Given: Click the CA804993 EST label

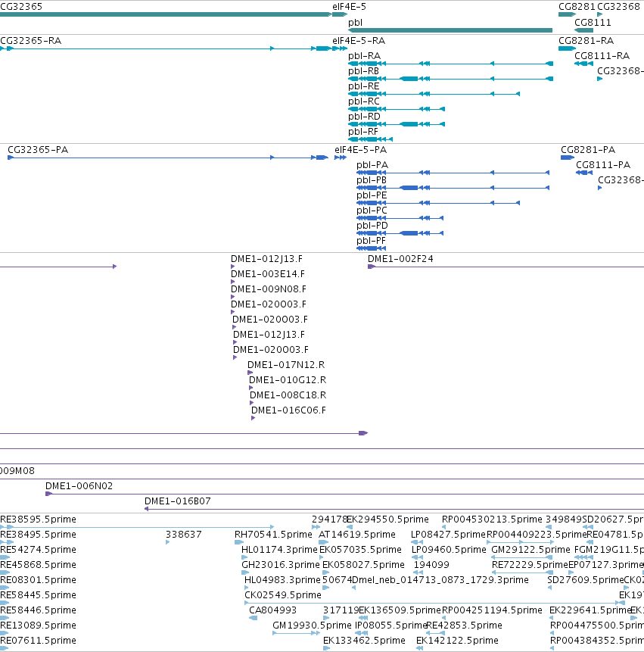Looking at the screenshot, I should coord(272,610).
